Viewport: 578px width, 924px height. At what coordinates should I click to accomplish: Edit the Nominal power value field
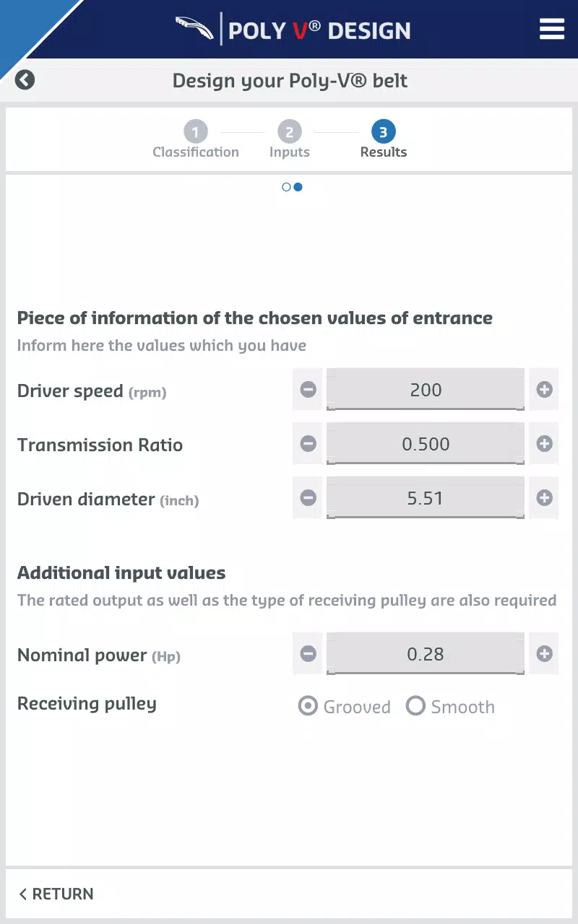426,654
